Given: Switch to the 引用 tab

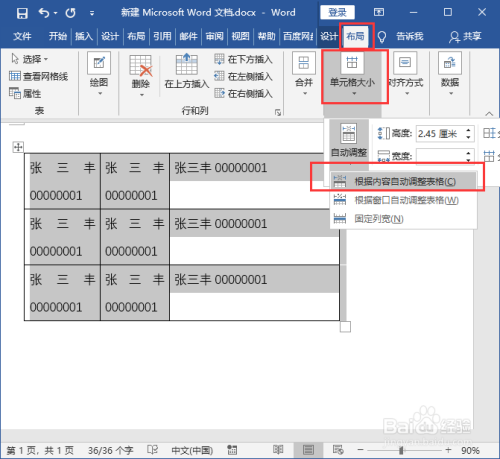Looking at the screenshot, I should pos(162,36).
